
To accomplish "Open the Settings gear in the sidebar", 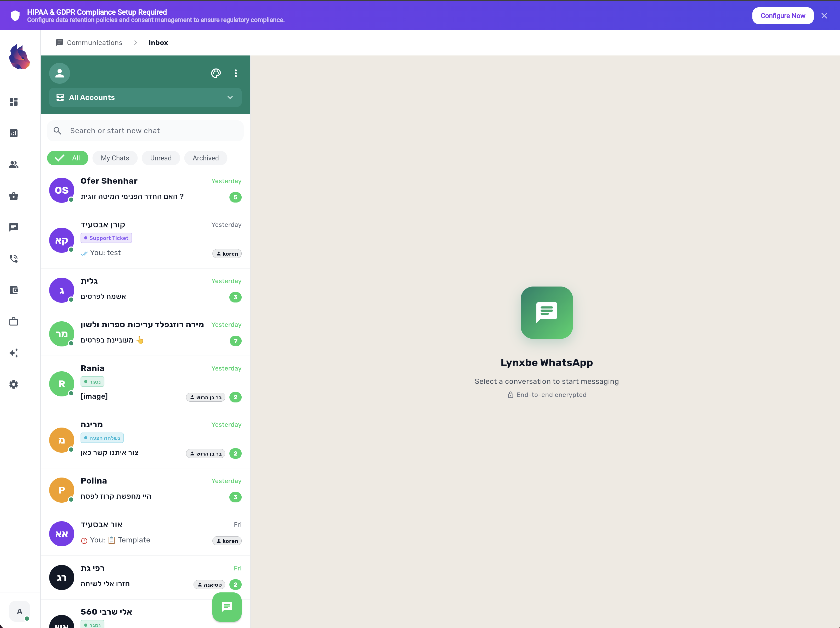I will (x=14, y=384).
